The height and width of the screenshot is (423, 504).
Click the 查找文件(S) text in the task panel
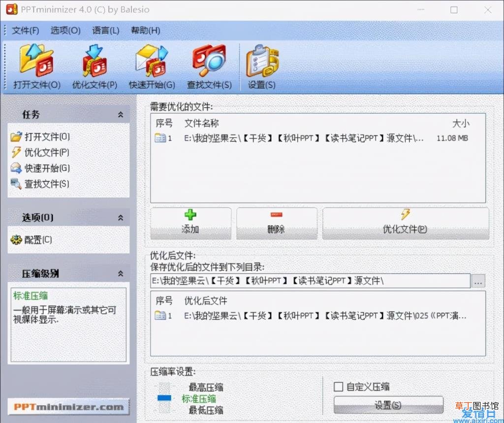(x=47, y=184)
